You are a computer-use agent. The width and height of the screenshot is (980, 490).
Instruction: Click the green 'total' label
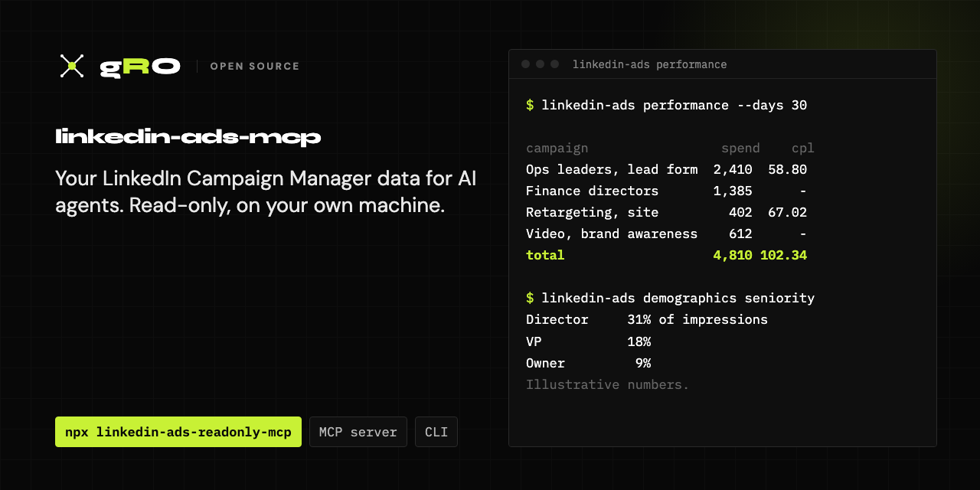click(x=545, y=255)
